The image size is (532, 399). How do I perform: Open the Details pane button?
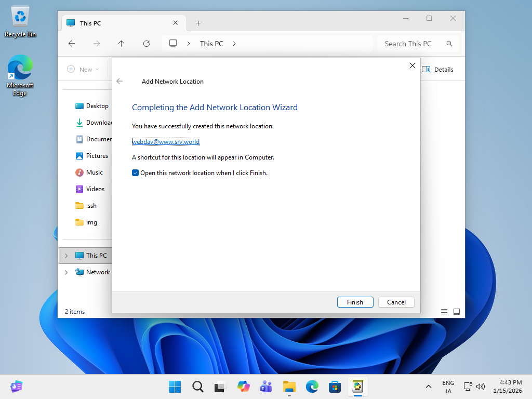point(437,69)
